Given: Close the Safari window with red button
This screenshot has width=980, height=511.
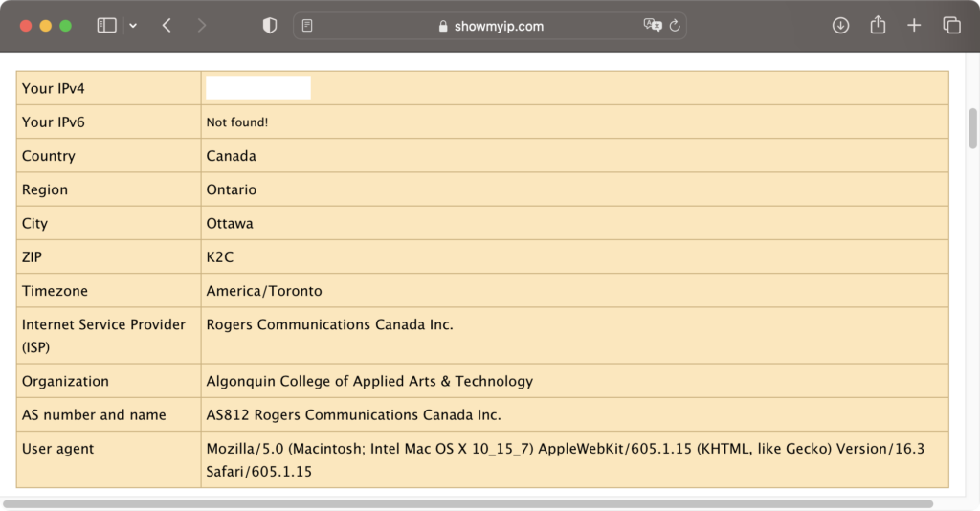Looking at the screenshot, I should [26, 26].
